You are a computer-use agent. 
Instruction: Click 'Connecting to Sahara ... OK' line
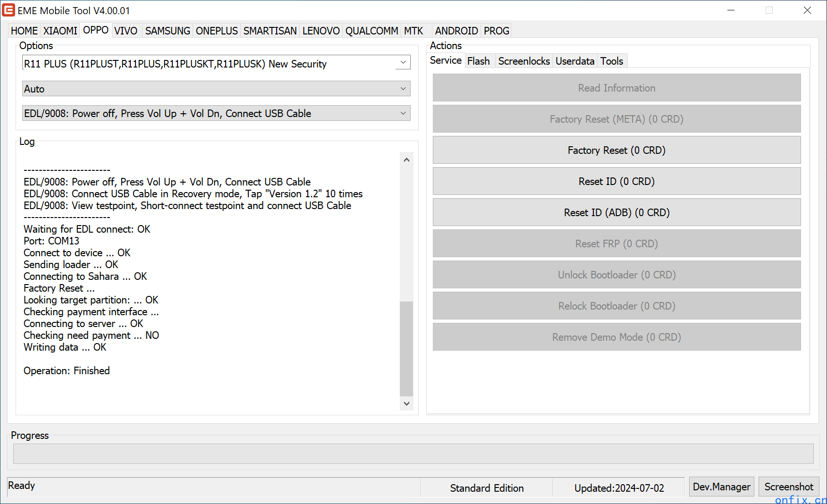[85, 277]
